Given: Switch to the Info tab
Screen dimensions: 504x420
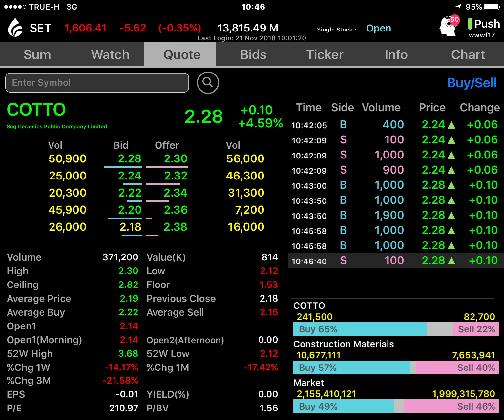Looking at the screenshot, I should click(x=396, y=54).
